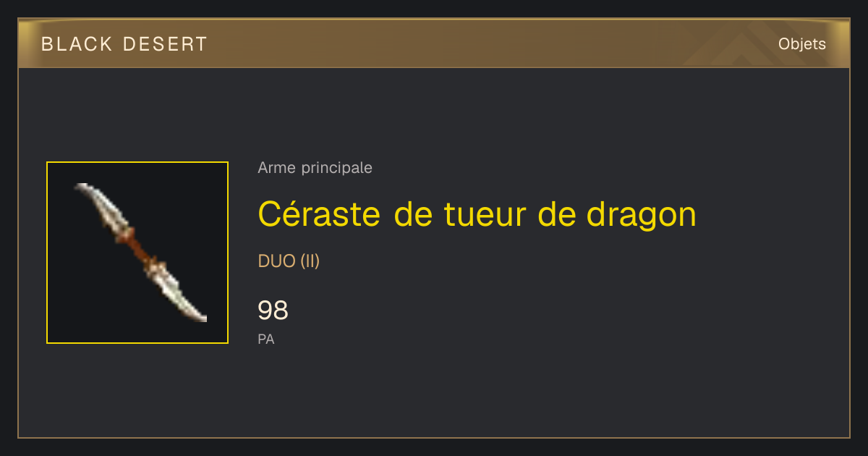Select the Arme principale category label

pyautogui.click(x=315, y=168)
